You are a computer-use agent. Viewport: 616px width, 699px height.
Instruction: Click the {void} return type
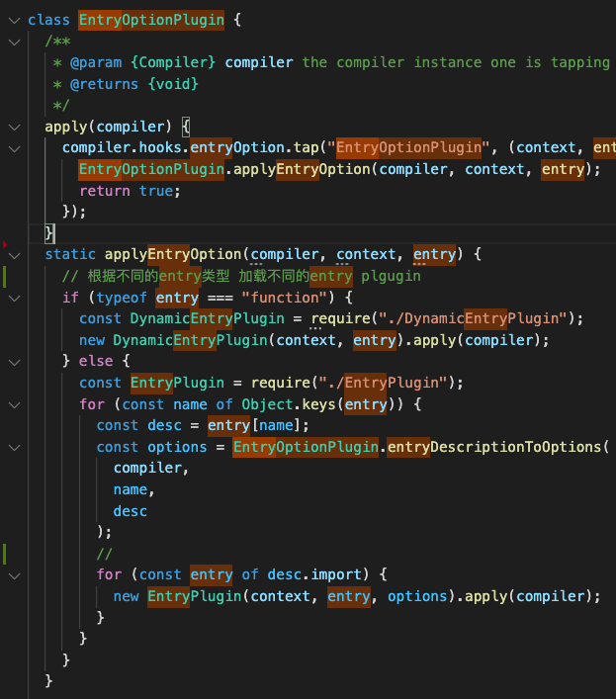(x=173, y=84)
